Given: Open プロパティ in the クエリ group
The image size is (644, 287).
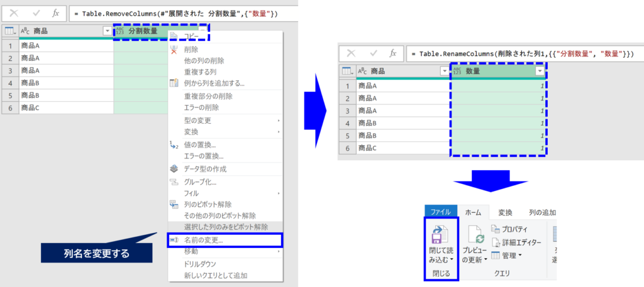Looking at the screenshot, I should (x=509, y=229).
